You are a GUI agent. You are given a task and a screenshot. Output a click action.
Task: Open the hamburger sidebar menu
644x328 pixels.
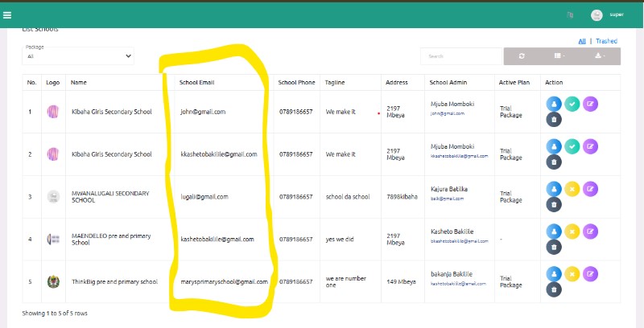(x=7, y=14)
